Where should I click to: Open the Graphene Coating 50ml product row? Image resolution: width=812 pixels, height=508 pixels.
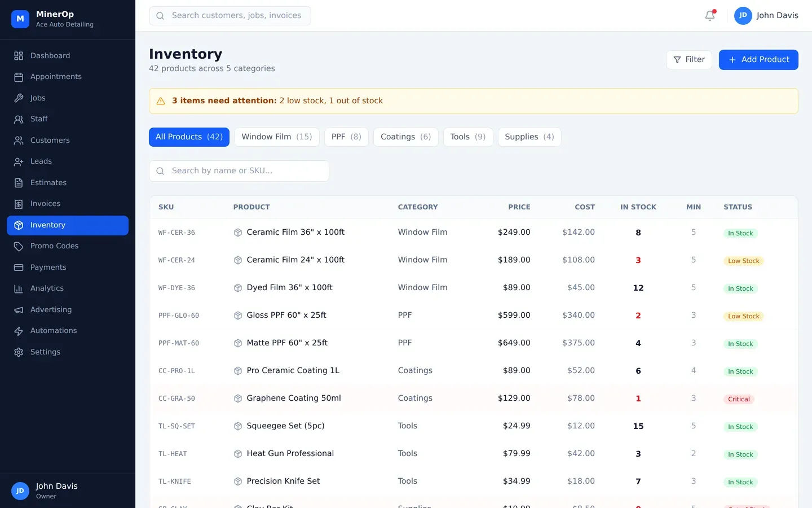point(293,398)
